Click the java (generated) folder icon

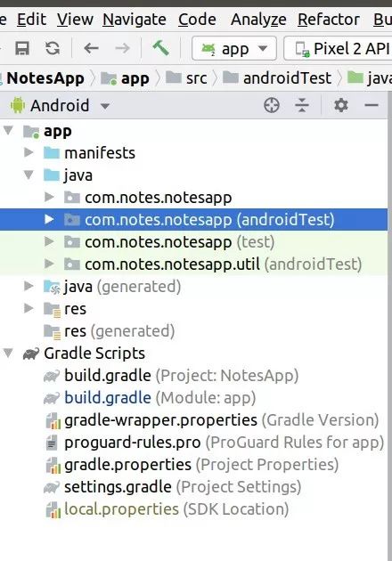(x=52, y=287)
